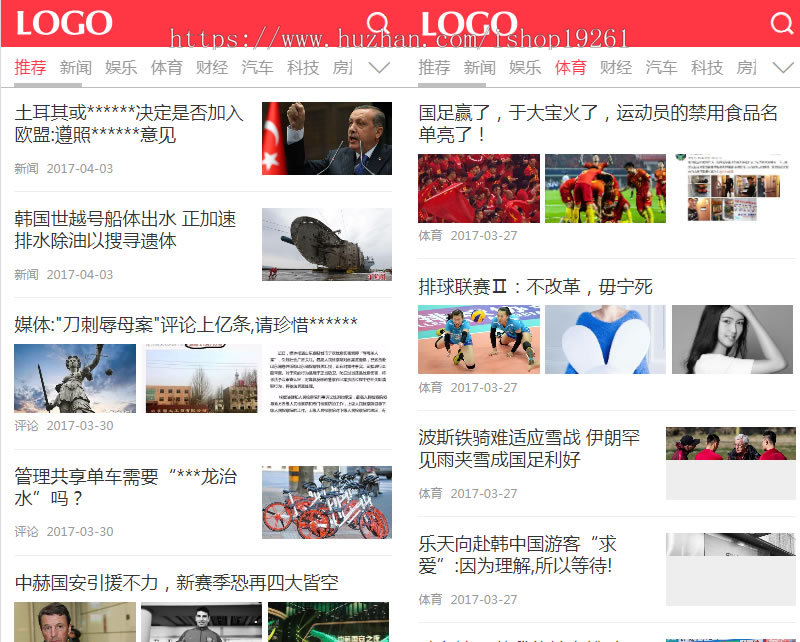Click the fans with red flags thumbnail
Screen dimensions: 800x642
pos(479,188)
